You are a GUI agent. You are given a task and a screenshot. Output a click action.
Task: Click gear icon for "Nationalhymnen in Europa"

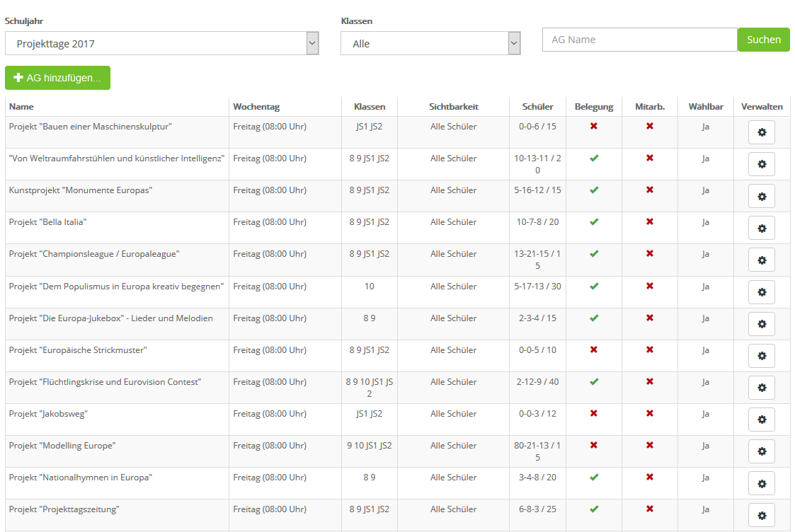[761, 483]
